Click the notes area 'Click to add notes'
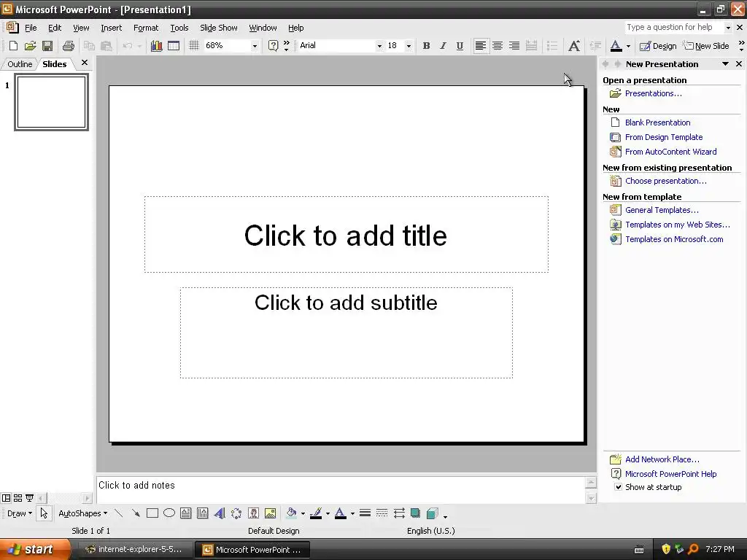Image resolution: width=747 pixels, height=560 pixels. click(x=340, y=489)
